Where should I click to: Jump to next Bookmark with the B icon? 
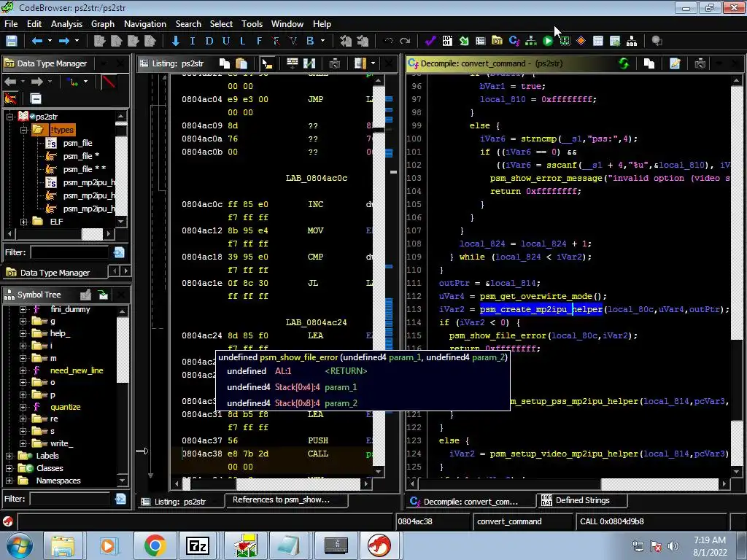point(310,41)
